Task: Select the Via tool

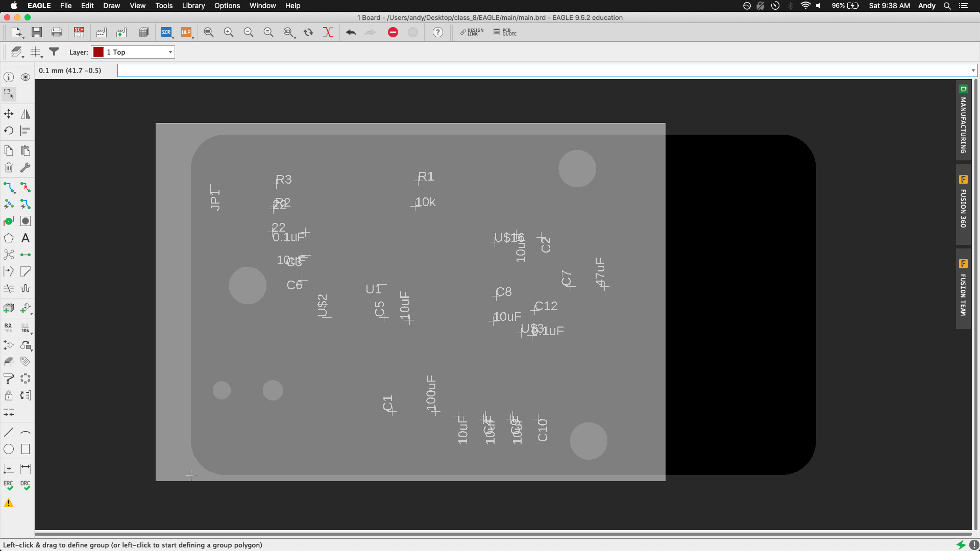Action: tap(26, 221)
